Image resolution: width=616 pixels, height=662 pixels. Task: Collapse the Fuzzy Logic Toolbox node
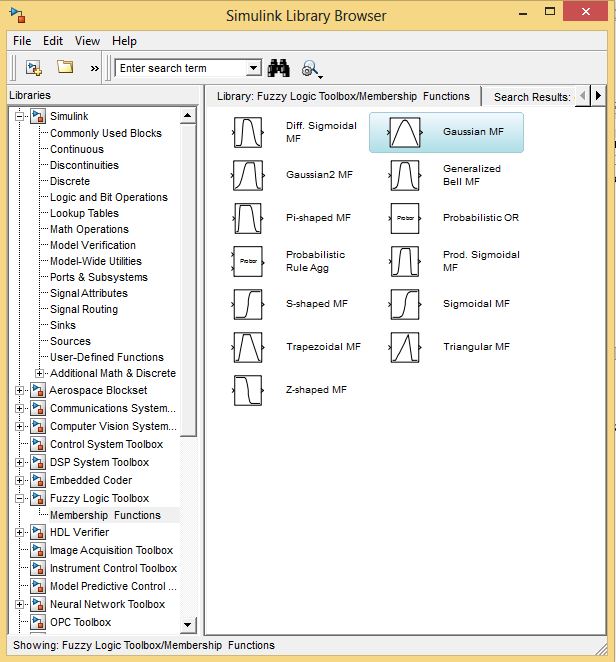coord(19,498)
